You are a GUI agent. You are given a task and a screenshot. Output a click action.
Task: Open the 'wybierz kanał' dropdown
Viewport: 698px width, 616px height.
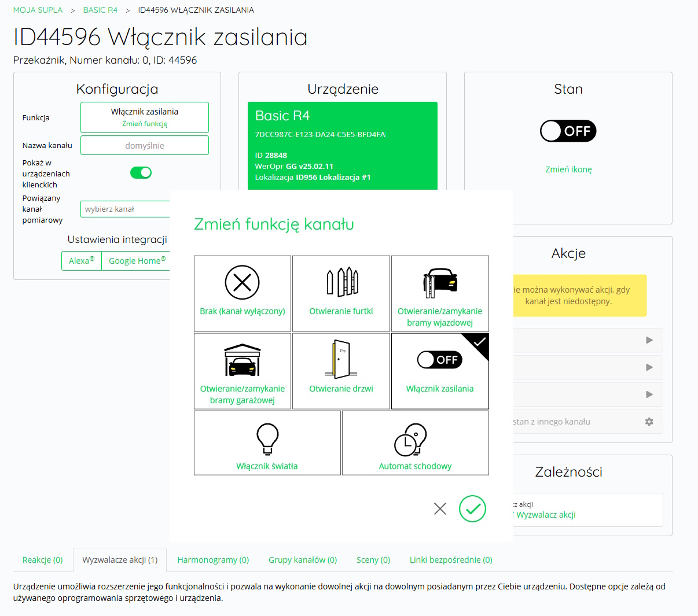coord(125,209)
